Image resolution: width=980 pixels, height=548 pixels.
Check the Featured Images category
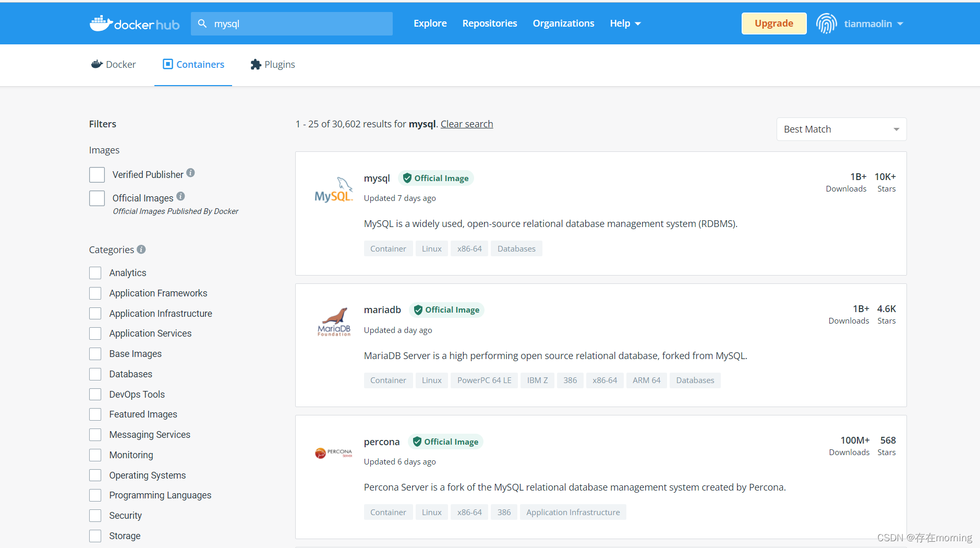coord(95,414)
